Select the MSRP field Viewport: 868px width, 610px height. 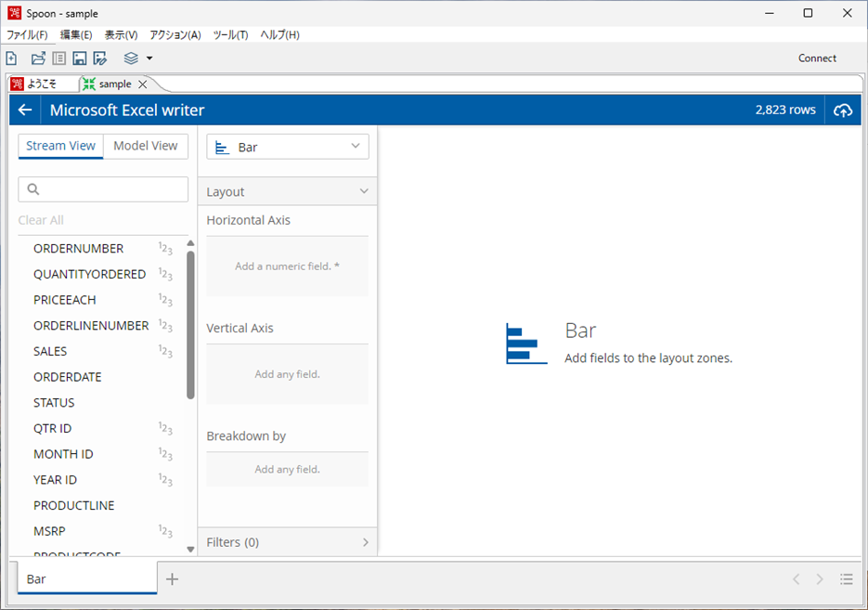(49, 531)
